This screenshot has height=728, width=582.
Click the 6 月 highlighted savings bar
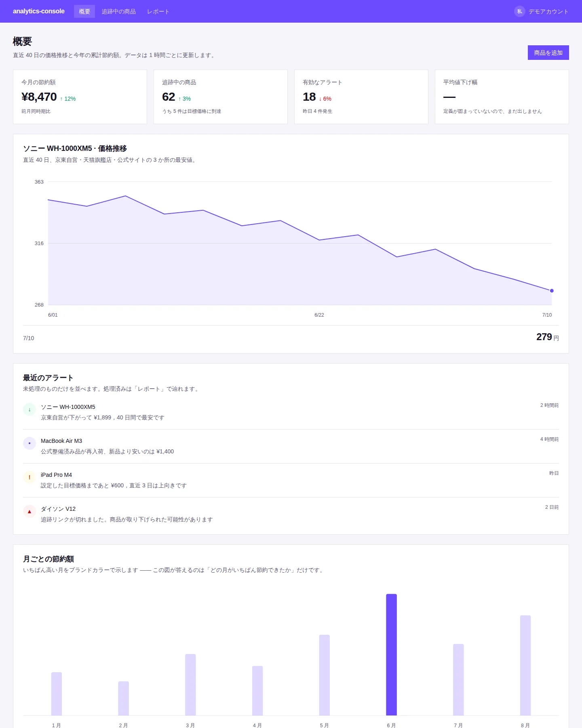[391, 654]
